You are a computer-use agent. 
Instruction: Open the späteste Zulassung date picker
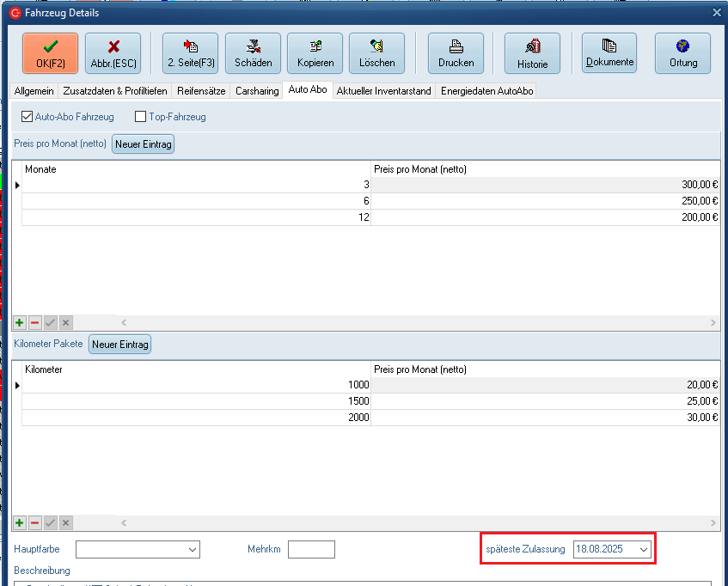click(643, 549)
